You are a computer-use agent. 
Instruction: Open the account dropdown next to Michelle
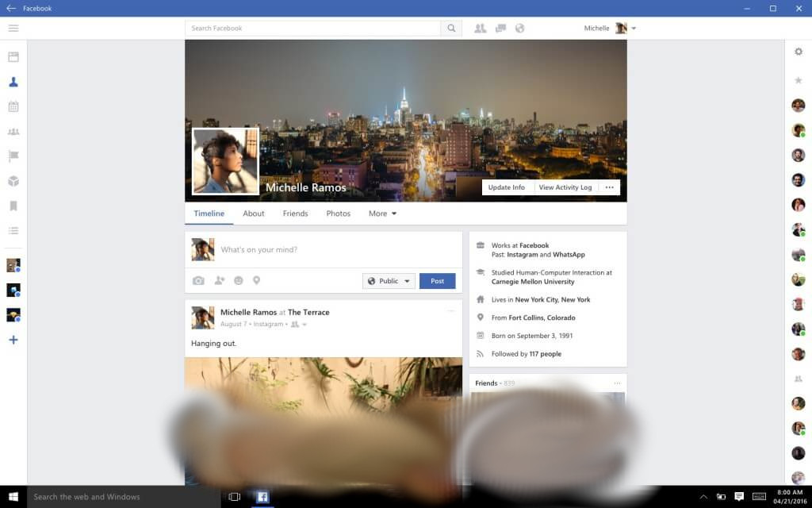point(634,29)
